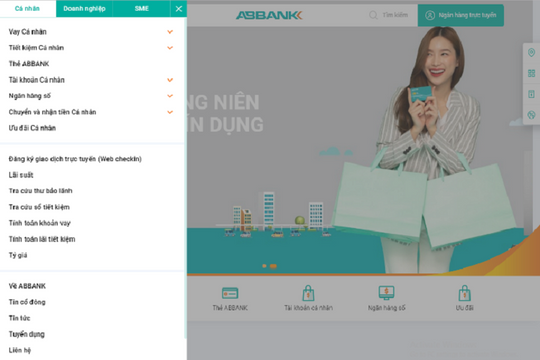Image resolution: width=540 pixels, height=360 pixels.
Task: Open Đăng ký giao dịch trực tuyến link
Action: point(75,159)
